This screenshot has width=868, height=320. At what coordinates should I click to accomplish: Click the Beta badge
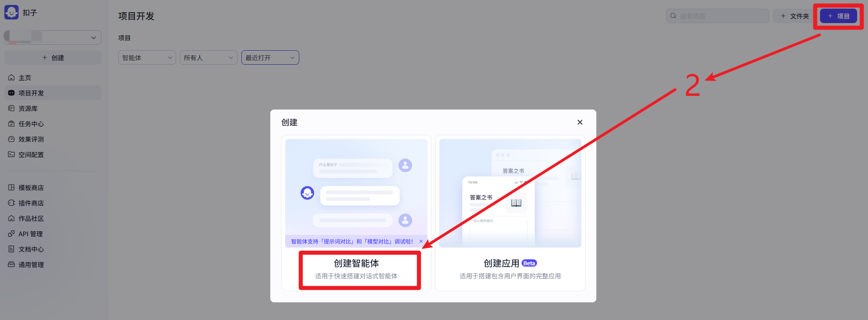pyautogui.click(x=529, y=263)
